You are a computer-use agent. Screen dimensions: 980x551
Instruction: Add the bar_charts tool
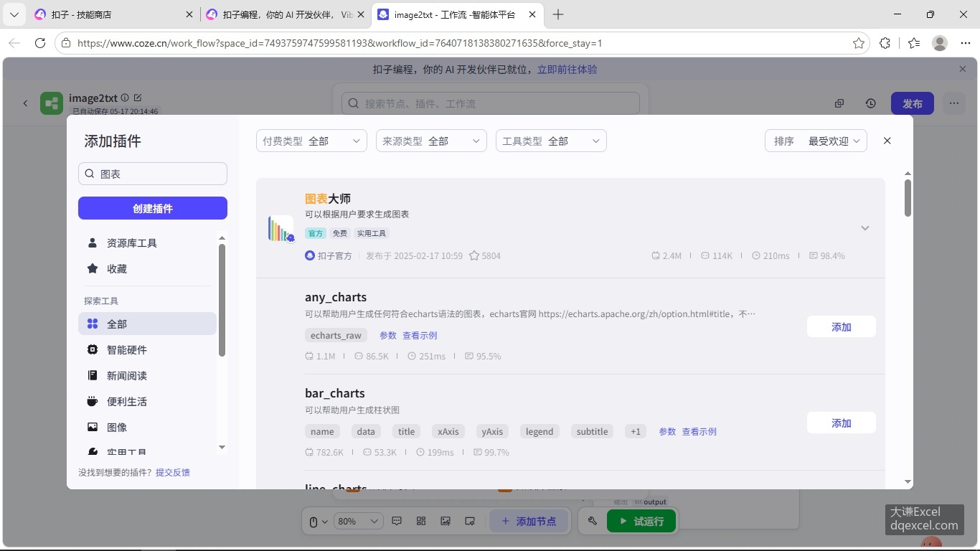pyautogui.click(x=841, y=423)
